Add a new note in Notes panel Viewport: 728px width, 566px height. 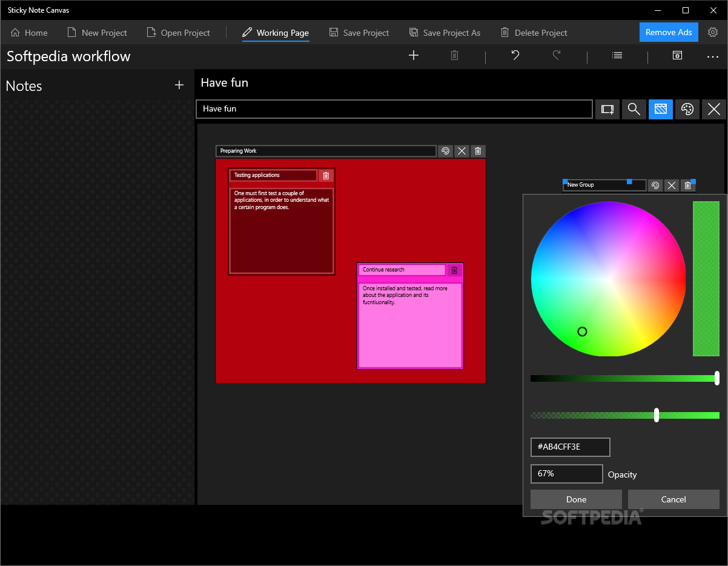pos(179,85)
